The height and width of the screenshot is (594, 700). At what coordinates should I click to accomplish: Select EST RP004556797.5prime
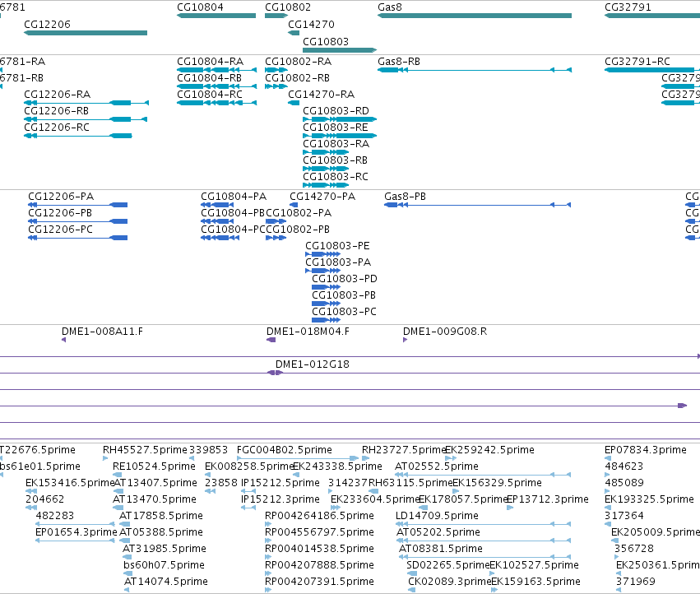point(268,541)
